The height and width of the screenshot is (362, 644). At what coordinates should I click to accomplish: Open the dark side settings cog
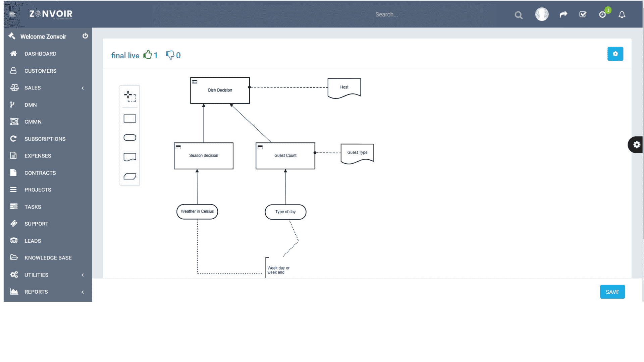click(636, 145)
